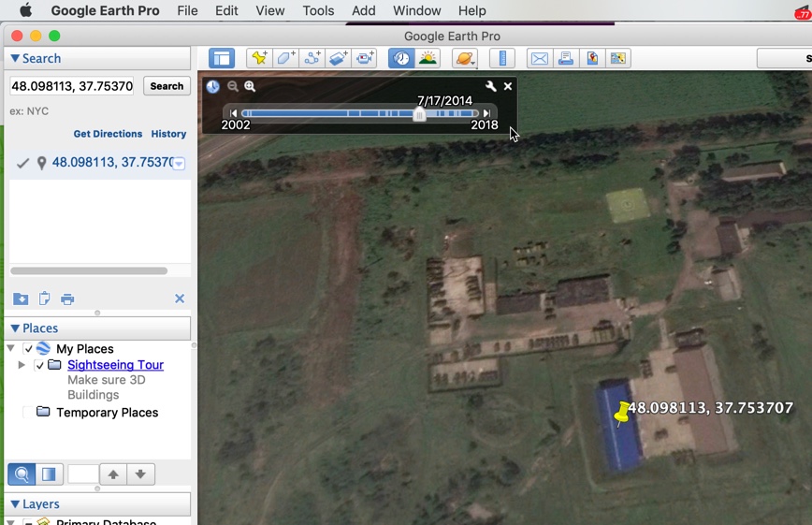Image resolution: width=812 pixels, height=525 pixels.
Task: Open the Add menu
Action: click(364, 10)
